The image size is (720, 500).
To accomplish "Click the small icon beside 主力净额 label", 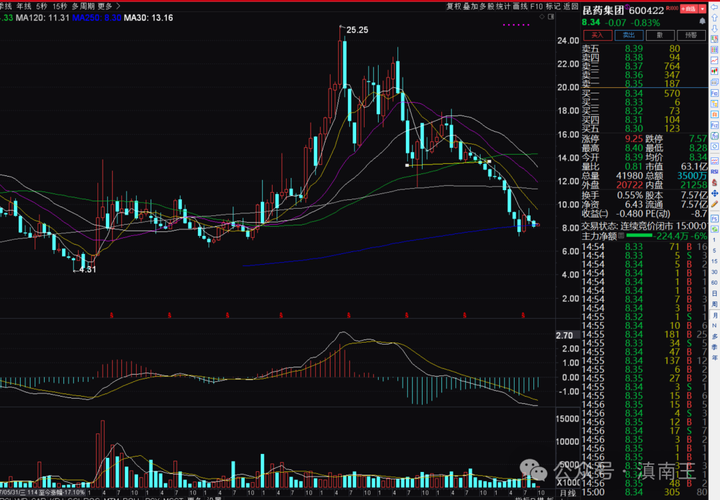I will click(x=621, y=236).
